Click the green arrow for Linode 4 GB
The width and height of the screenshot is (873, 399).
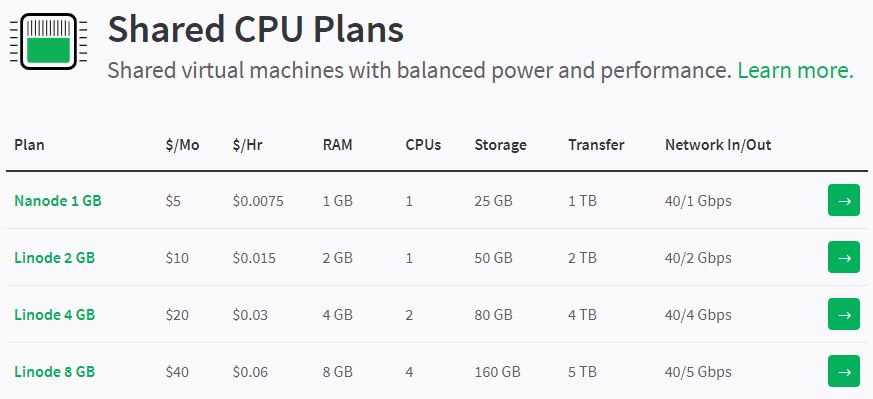843,314
